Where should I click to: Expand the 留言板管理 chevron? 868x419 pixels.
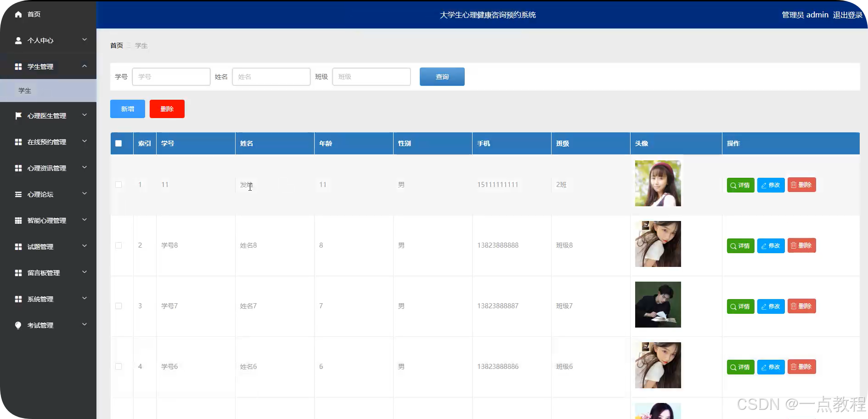click(x=85, y=272)
